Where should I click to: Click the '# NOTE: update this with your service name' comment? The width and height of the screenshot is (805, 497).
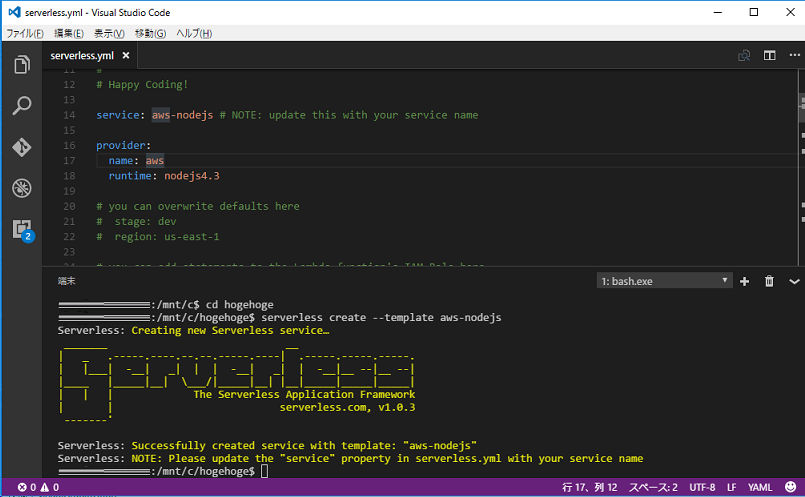click(349, 115)
